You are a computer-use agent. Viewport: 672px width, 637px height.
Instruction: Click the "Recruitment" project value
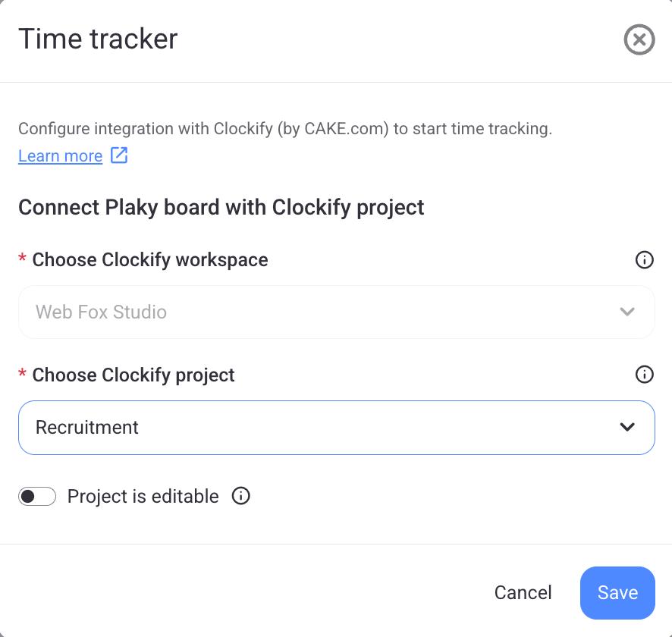point(87,428)
